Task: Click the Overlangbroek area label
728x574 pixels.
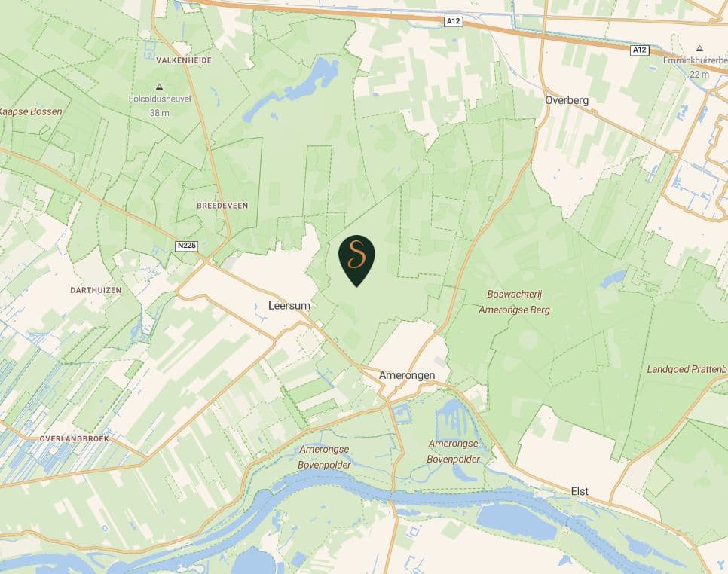Action: 75,438
